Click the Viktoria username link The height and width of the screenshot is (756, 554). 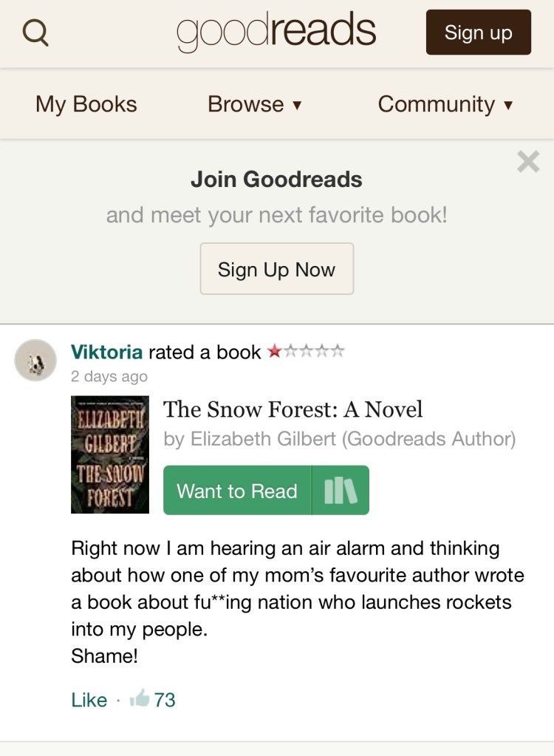(x=107, y=352)
